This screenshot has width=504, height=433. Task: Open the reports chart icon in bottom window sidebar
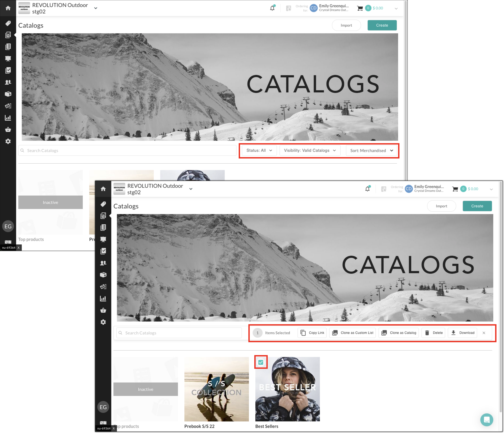point(103,299)
